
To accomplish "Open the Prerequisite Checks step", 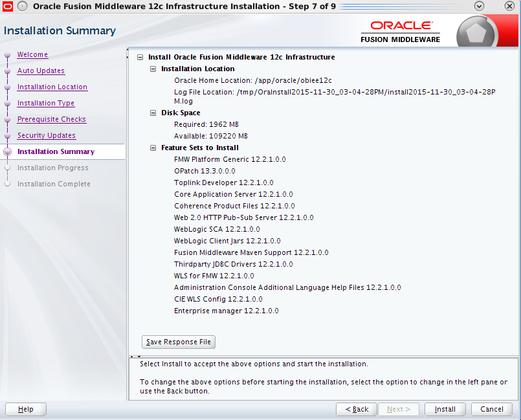I will click(x=52, y=119).
